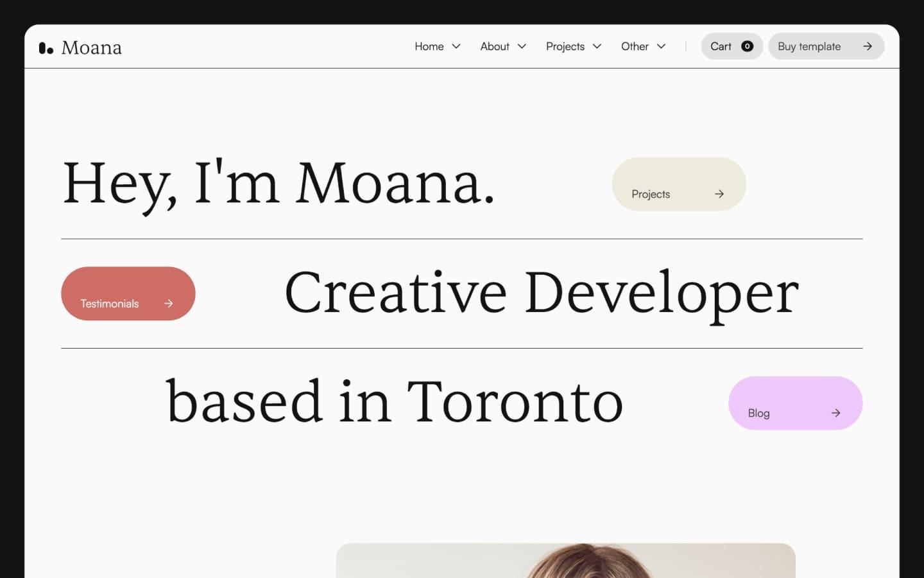Viewport: 924px width, 578px height.
Task: Click the beige Projects pill button
Action: click(679, 184)
